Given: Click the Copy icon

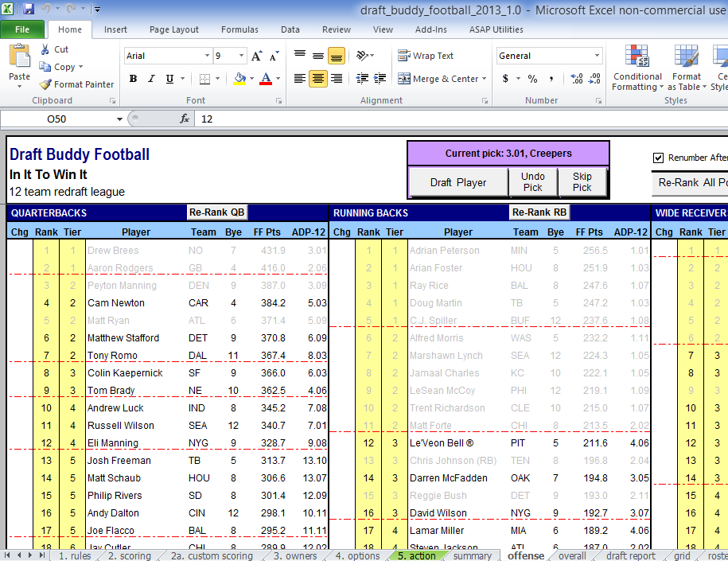Looking at the screenshot, I should coord(45,67).
